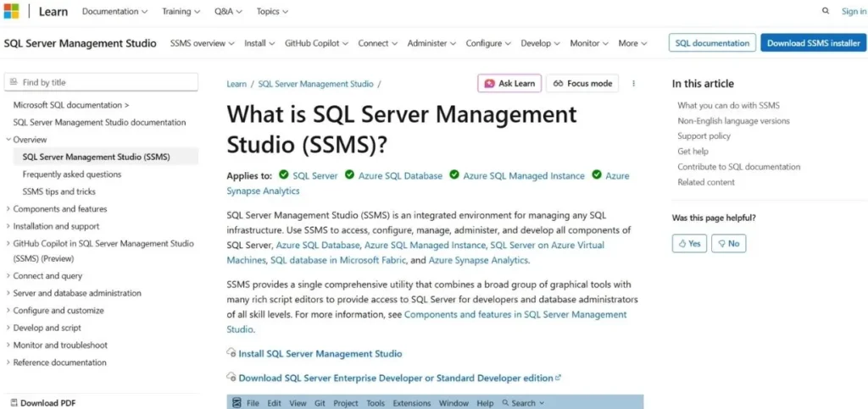Click Ask Learn button
This screenshot has width=868, height=409.
[x=509, y=84]
